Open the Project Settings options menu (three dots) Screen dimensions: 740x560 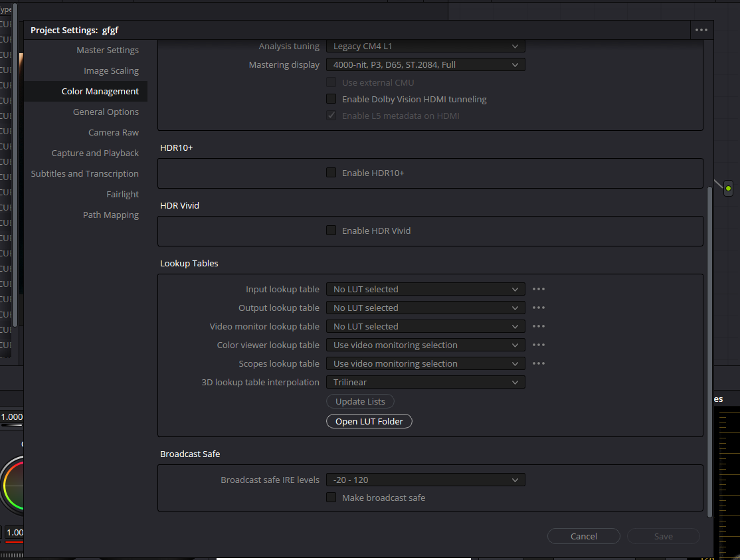(x=701, y=30)
